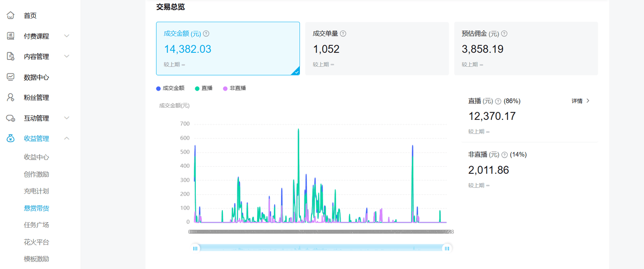The width and height of the screenshot is (644, 269).
Task: Click the 内容管理 document icon
Action: 11,56
